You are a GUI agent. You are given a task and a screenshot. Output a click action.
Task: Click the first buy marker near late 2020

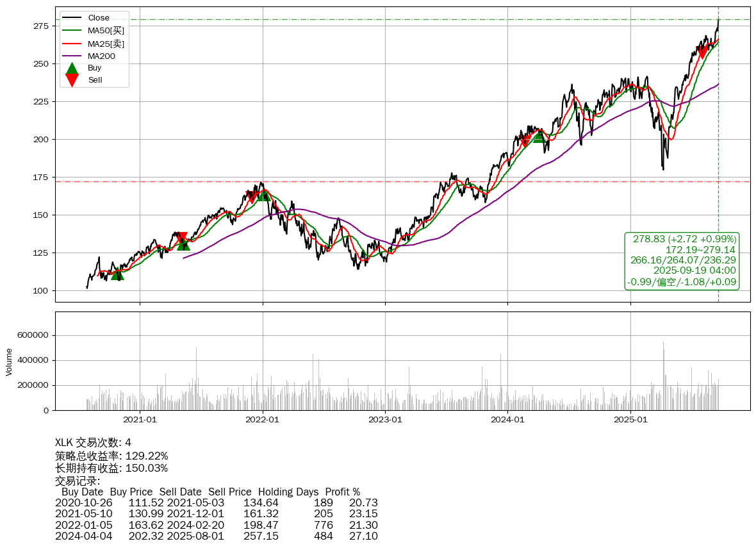(117, 274)
